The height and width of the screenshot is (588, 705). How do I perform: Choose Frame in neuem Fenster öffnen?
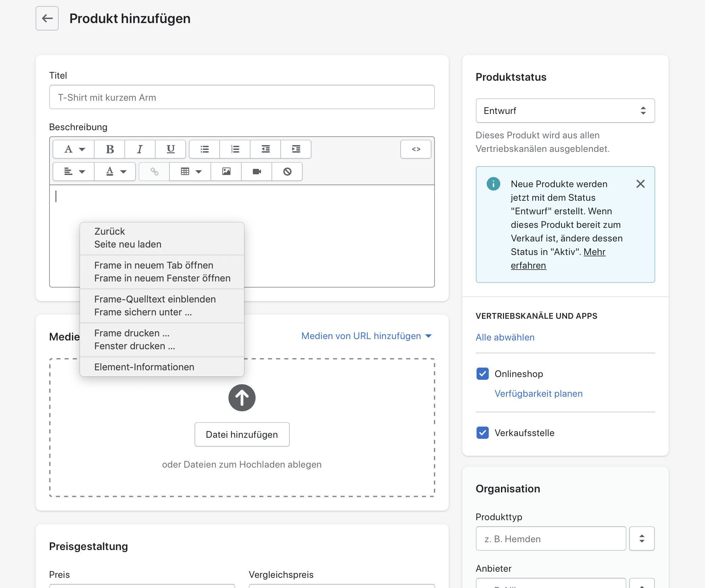(162, 278)
